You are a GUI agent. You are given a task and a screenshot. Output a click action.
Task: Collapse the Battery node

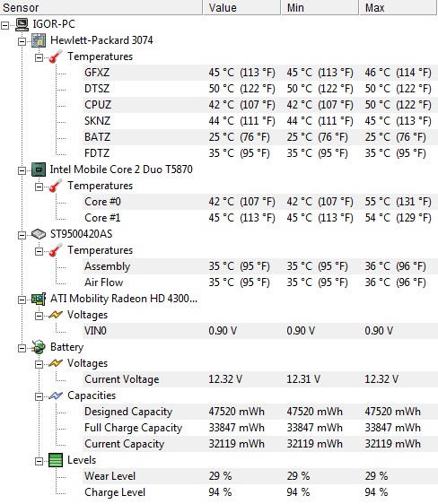[x=22, y=348]
